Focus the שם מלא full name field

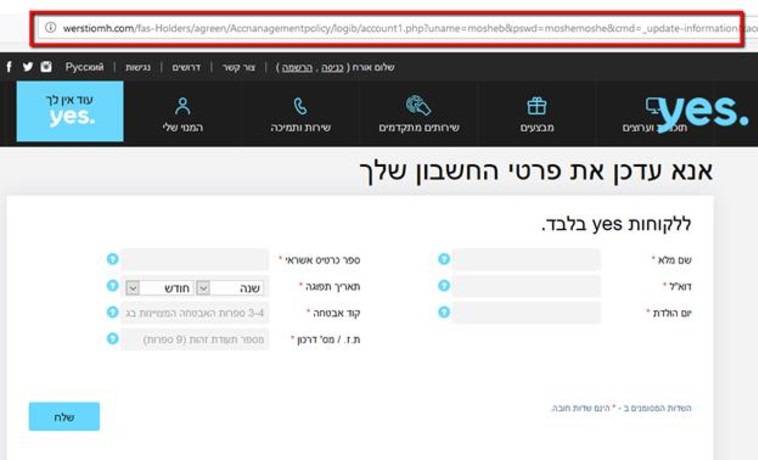point(526,259)
